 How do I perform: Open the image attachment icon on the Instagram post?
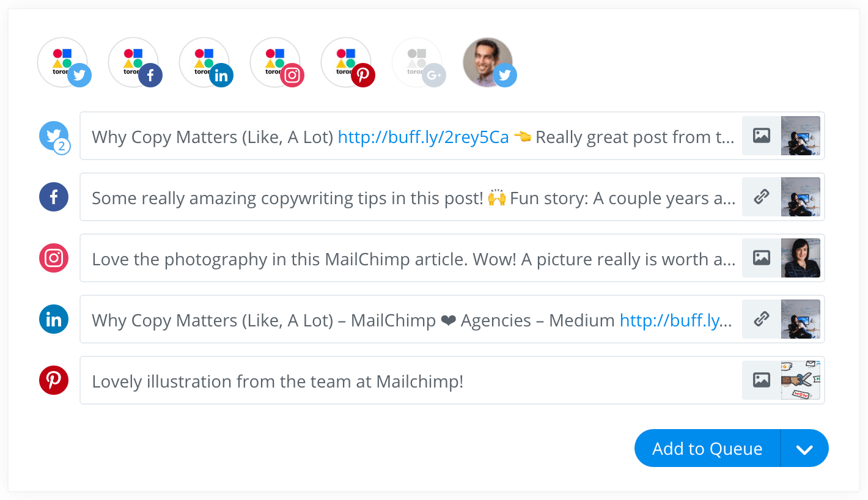760,258
